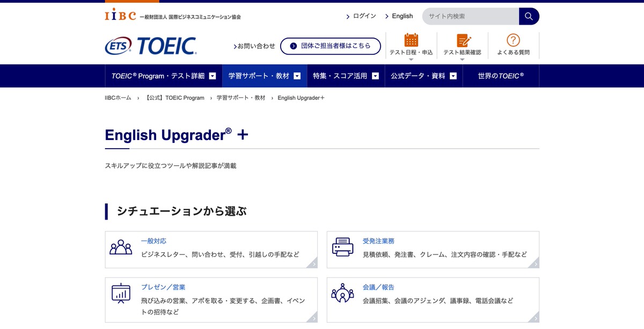Click the IIBC logo
This screenshot has width=644, height=329.
point(121,16)
